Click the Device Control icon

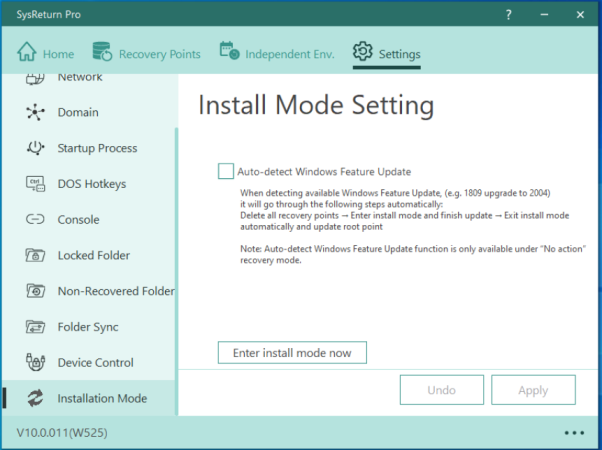pyautogui.click(x=35, y=363)
